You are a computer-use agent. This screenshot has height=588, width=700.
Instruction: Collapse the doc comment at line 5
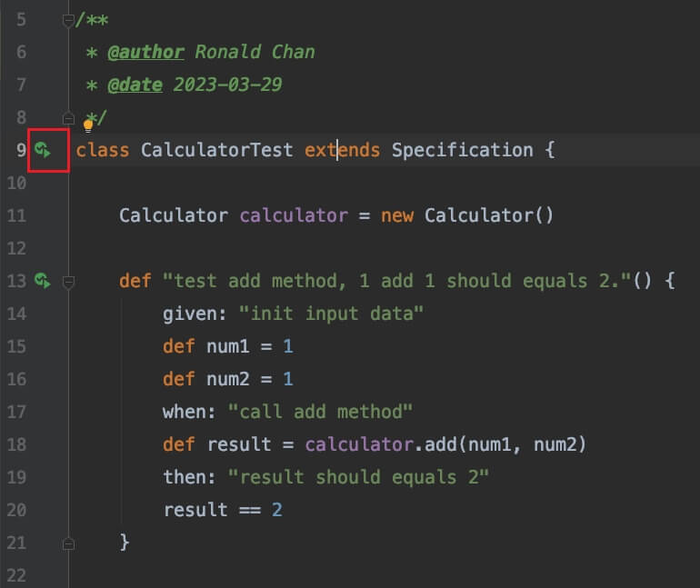pos(68,19)
